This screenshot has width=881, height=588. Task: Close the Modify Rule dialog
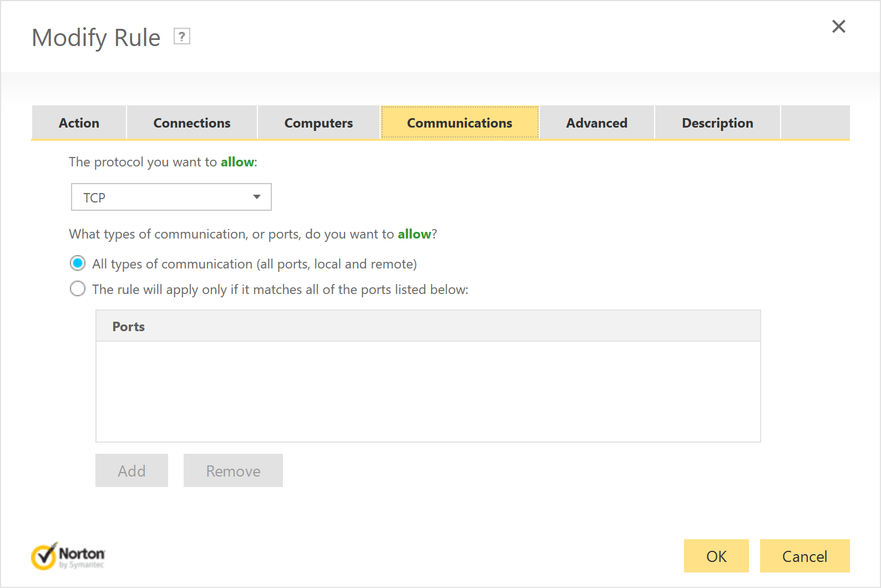pos(838,27)
